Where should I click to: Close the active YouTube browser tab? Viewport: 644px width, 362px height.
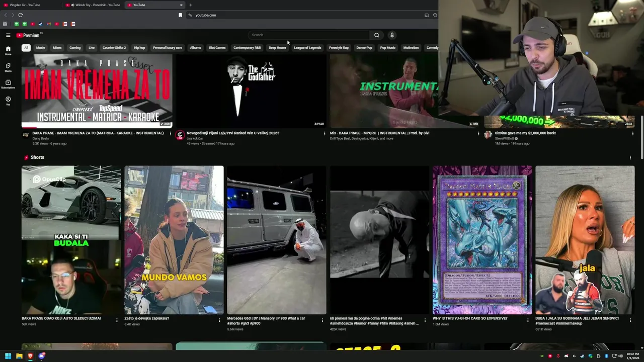tap(181, 5)
